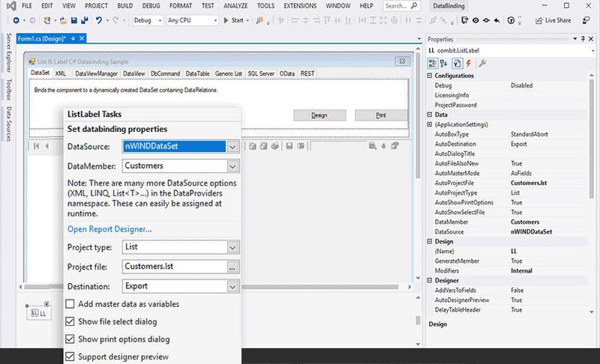
Task: Click the first-page icon in the preview toolbar
Action: [x=36, y=146]
